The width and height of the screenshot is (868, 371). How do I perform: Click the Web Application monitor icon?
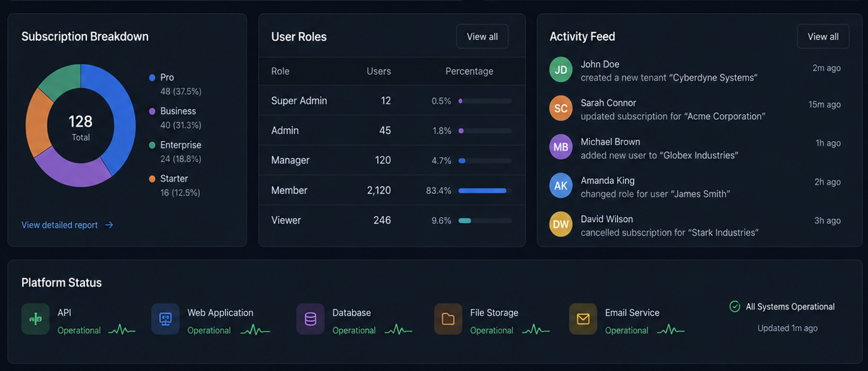pos(165,319)
